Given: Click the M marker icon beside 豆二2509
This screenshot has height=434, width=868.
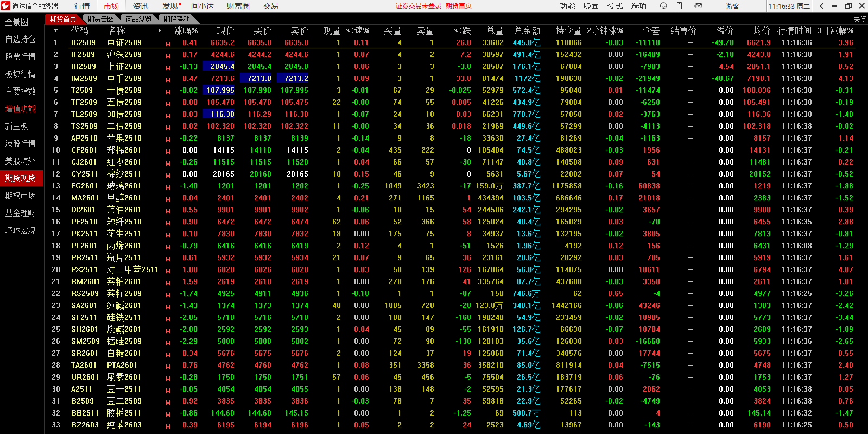Looking at the screenshot, I should [168, 402].
